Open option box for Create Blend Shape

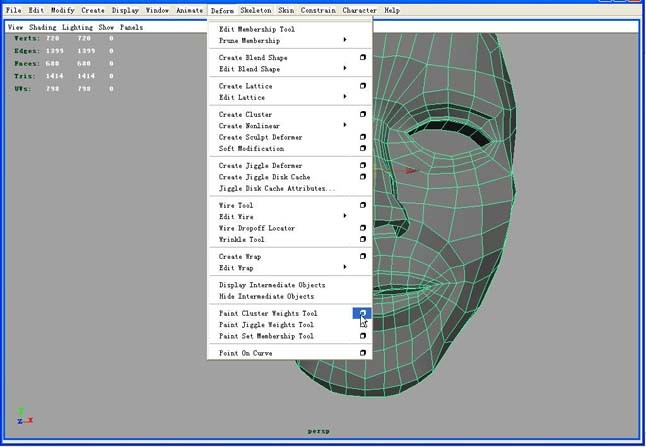click(363, 57)
